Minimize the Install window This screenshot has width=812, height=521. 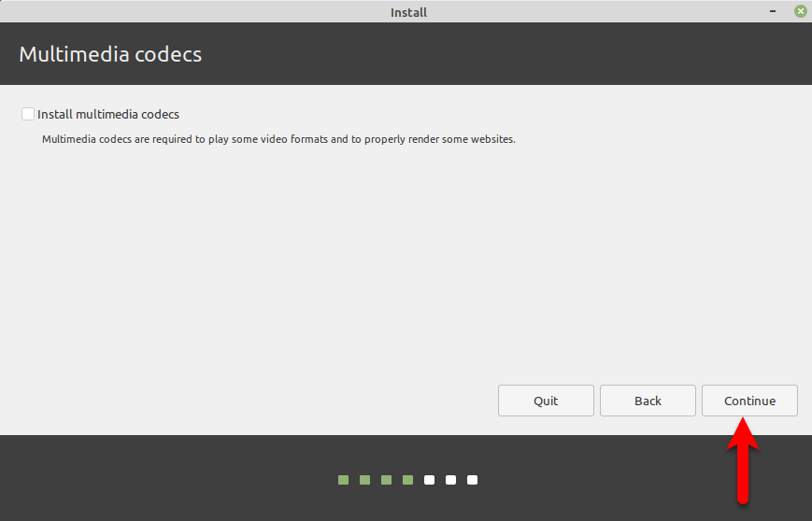pyautogui.click(x=773, y=11)
